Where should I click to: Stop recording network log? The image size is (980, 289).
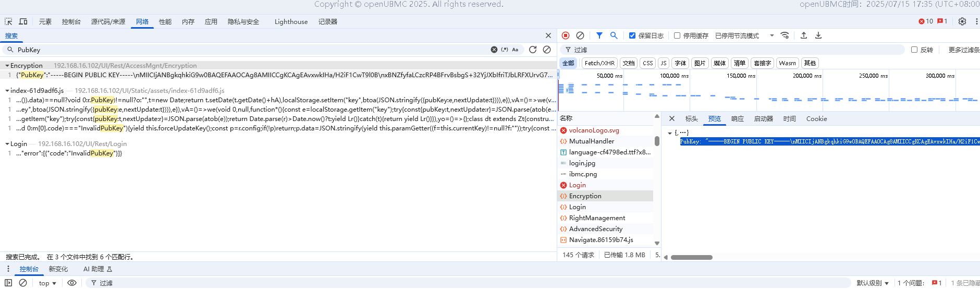point(566,35)
